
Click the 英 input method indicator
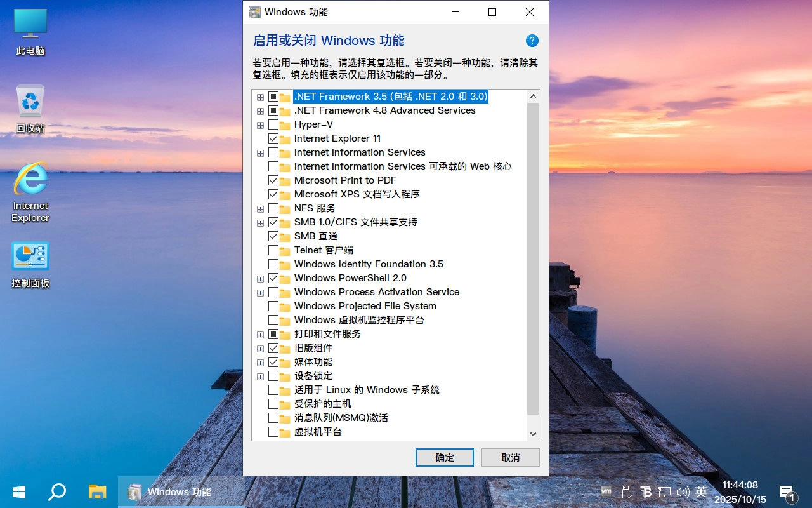(x=700, y=491)
